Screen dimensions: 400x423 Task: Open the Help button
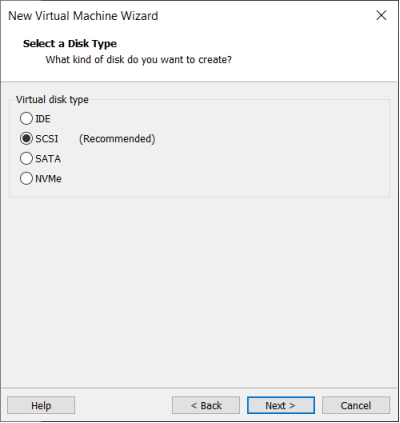coord(41,405)
